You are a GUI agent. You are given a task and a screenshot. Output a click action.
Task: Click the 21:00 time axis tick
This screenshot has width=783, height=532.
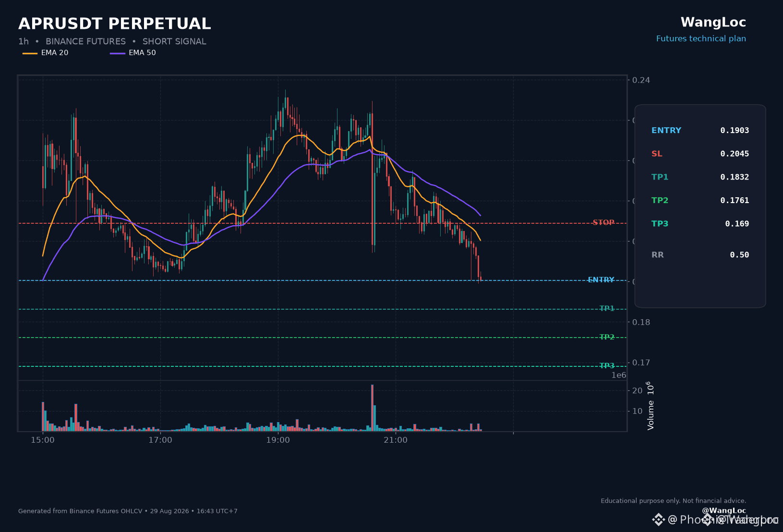(396, 440)
